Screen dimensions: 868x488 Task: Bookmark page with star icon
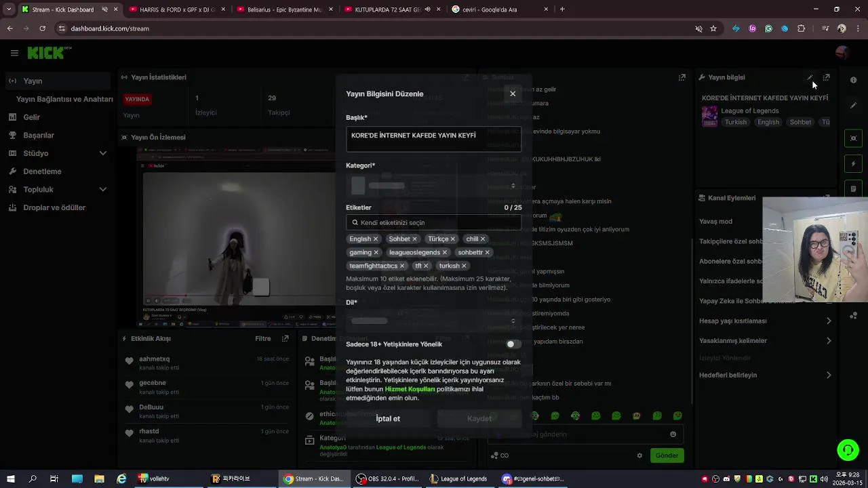[713, 28]
